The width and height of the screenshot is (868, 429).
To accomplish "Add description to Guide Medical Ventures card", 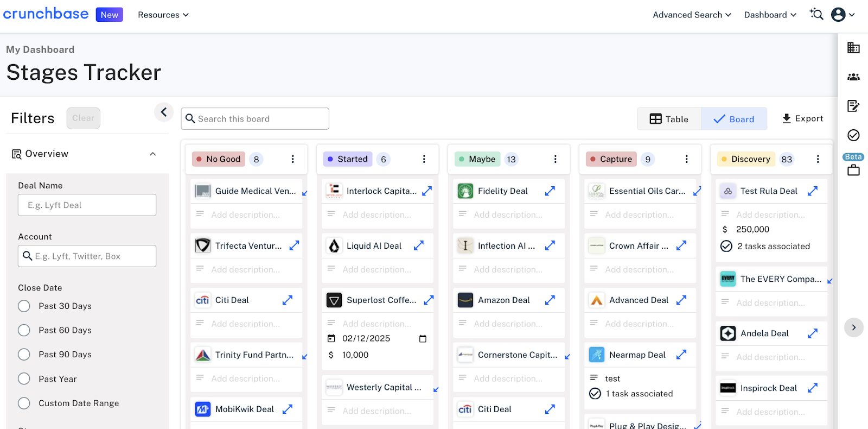I will point(245,215).
